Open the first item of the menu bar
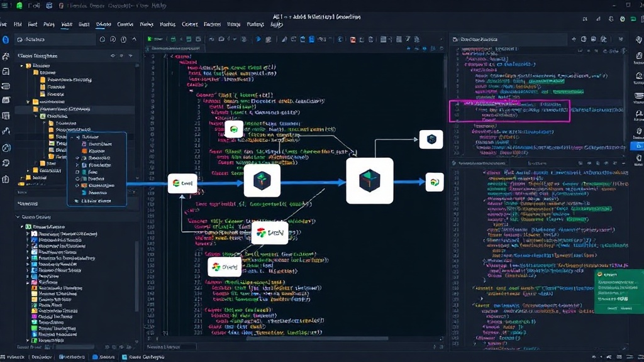This screenshot has height=362, width=644. click(3, 25)
